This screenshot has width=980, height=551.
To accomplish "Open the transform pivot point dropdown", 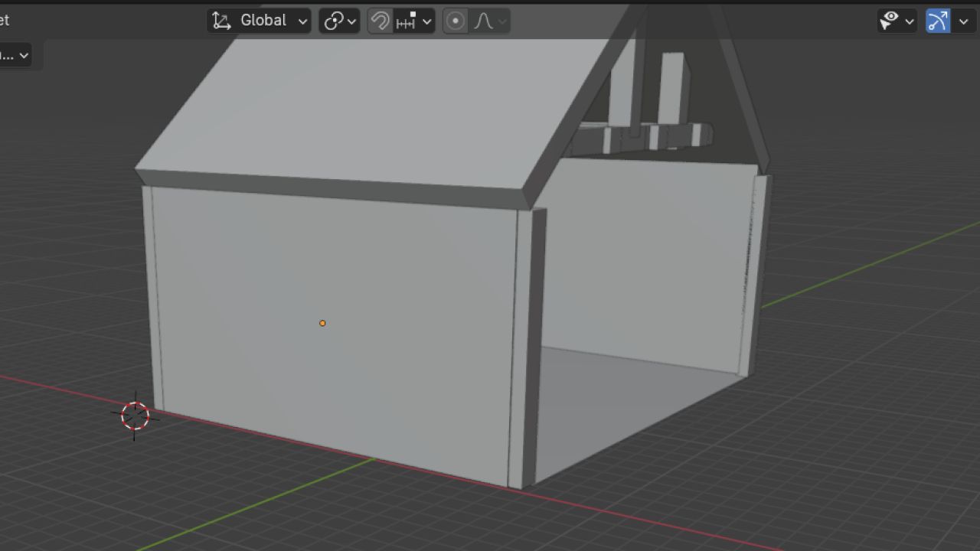I will [x=339, y=21].
